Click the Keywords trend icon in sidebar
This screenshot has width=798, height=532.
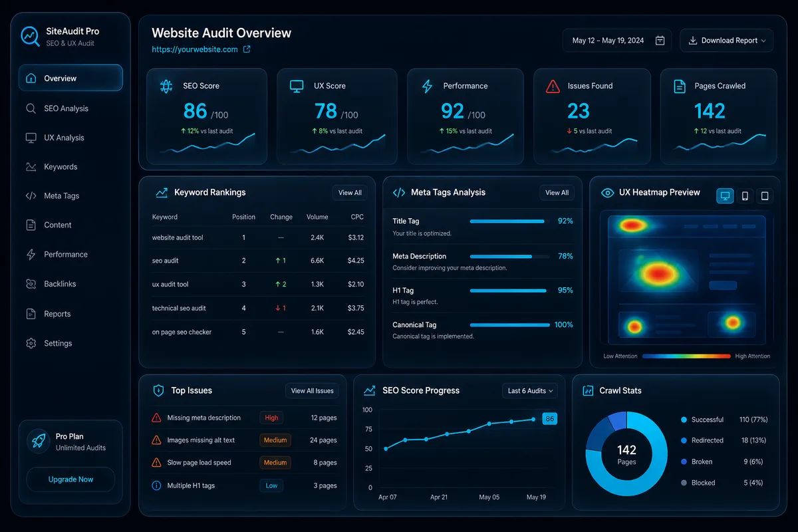pyautogui.click(x=31, y=167)
